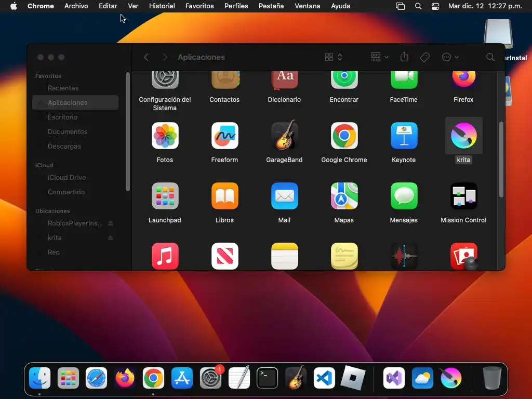This screenshot has height=399, width=532.
Task: Open the more actions ellipsis dropdown
Action: [450, 57]
